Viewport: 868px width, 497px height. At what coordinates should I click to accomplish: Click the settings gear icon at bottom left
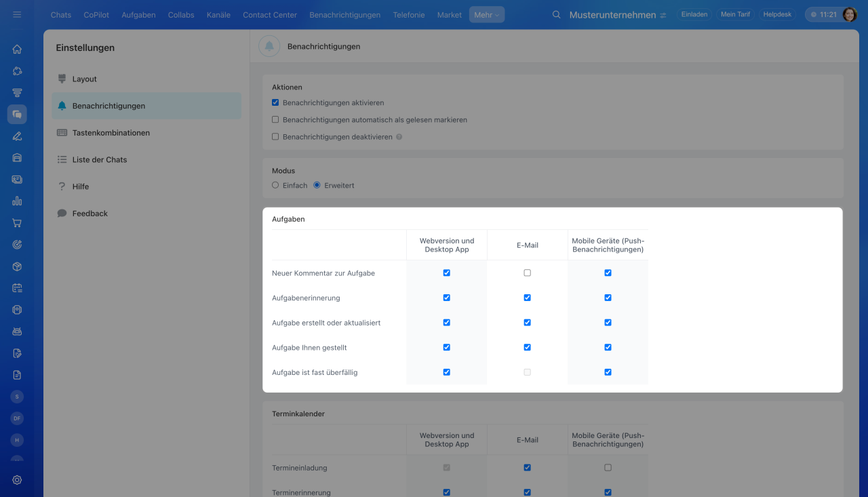(x=17, y=479)
